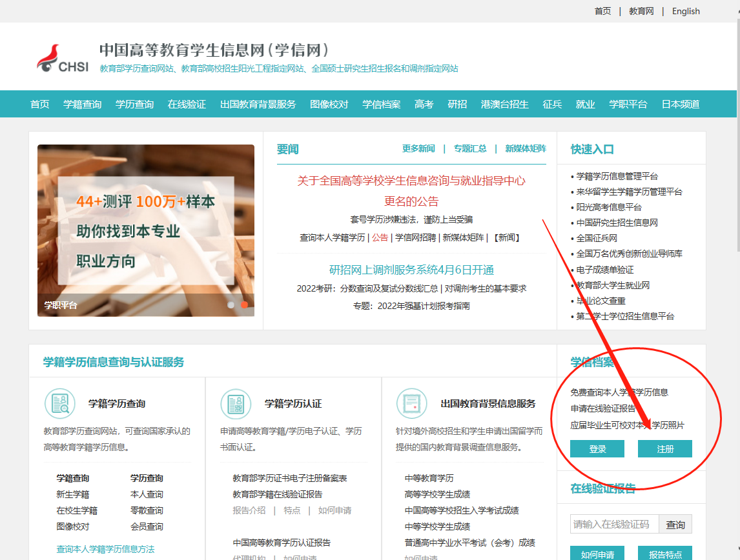Open the 阳光高考信息平台 quick link

pos(609,207)
